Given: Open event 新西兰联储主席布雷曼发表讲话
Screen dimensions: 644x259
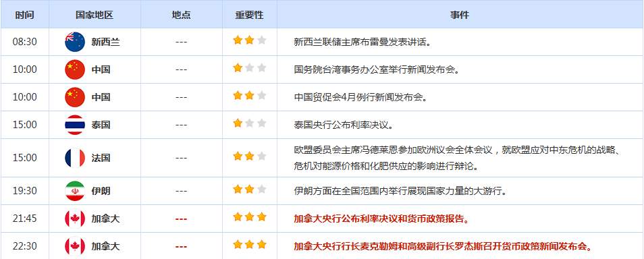Looking at the screenshot, I should coord(363,42).
